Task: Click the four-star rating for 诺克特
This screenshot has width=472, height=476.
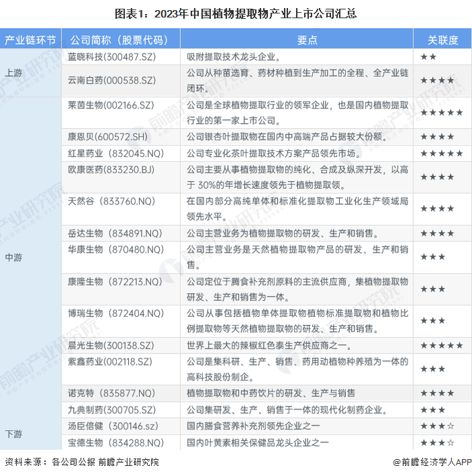Action: (x=437, y=394)
